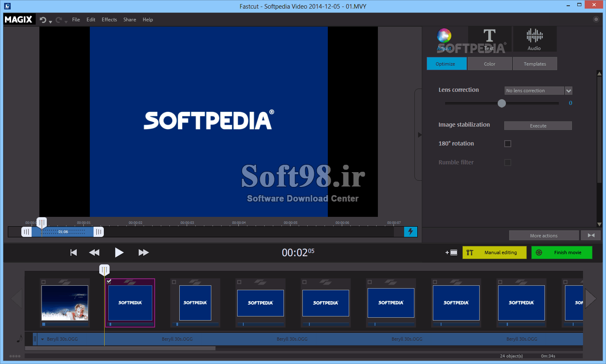Select the Optimize tab
Viewport: 606px width, 364px height.
(447, 64)
